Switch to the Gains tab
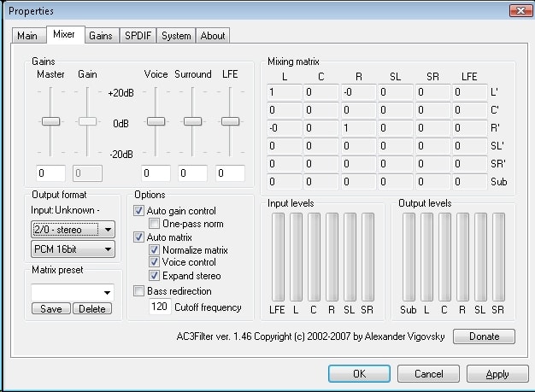The width and height of the screenshot is (535, 392). click(102, 36)
